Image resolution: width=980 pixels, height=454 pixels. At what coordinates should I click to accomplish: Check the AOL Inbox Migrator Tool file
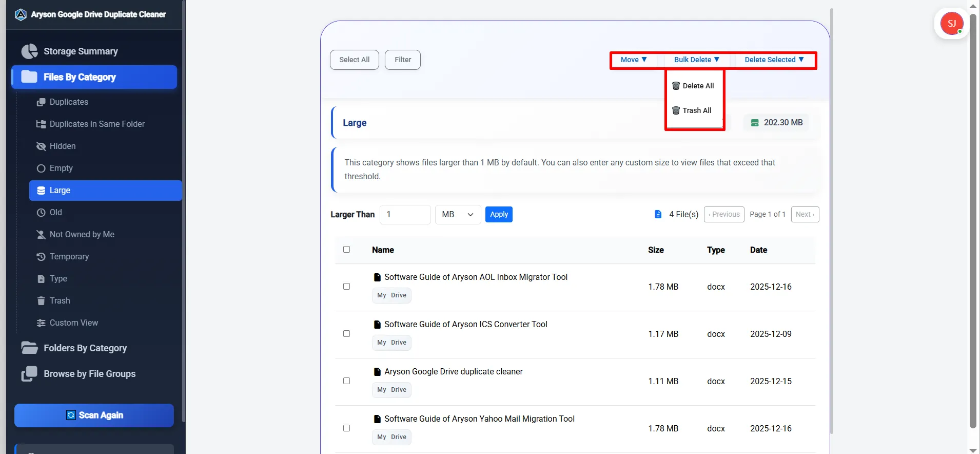coord(347,287)
